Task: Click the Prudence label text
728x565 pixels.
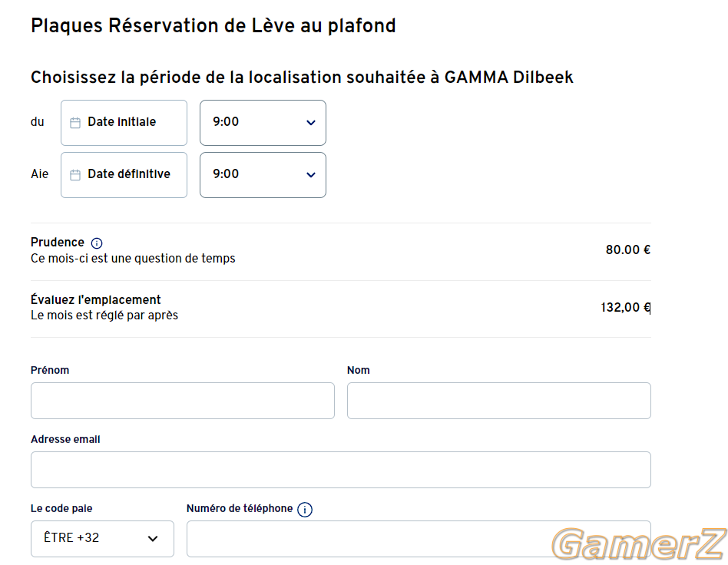Action: click(x=58, y=243)
